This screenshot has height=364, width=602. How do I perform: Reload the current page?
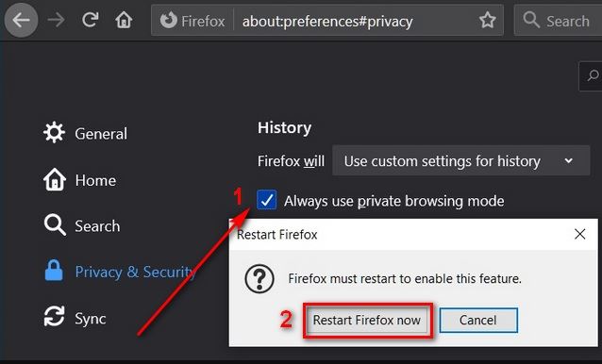pyautogui.click(x=91, y=20)
